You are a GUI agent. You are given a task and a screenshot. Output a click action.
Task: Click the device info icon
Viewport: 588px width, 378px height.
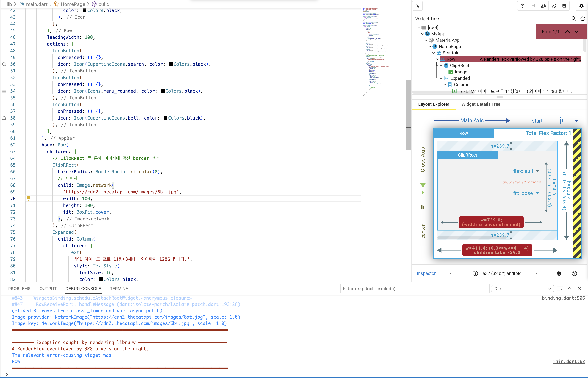point(475,273)
